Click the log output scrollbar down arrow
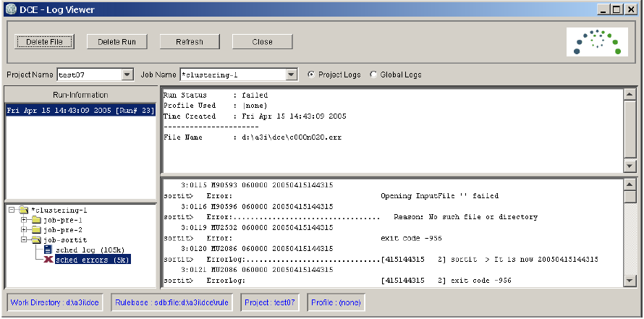Viewport: 644px width, 319px height. point(630,281)
